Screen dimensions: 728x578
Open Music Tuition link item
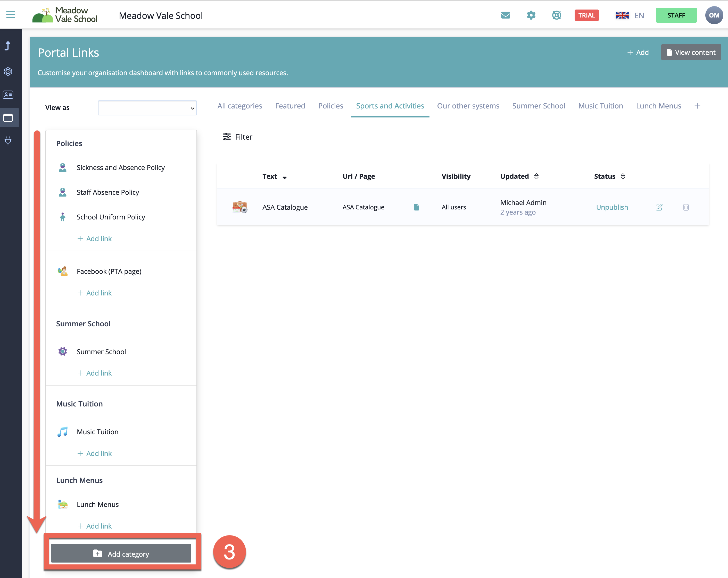pyautogui.click(x=98, y=432)
